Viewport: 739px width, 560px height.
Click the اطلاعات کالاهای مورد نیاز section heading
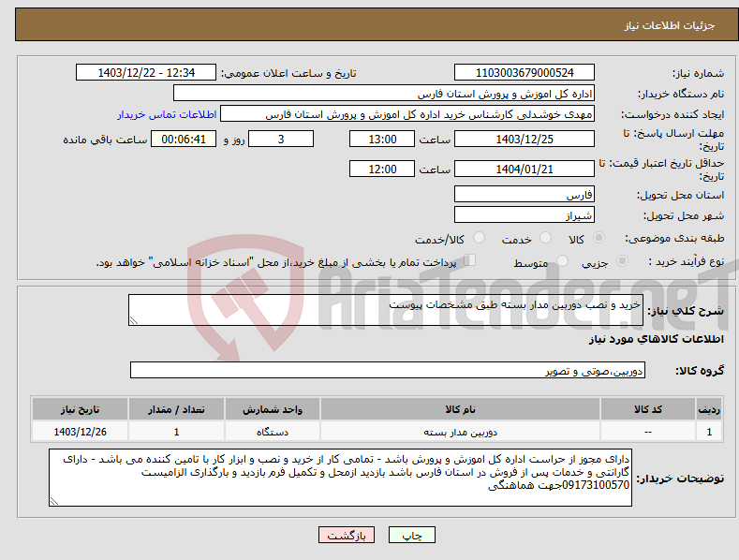656,339
